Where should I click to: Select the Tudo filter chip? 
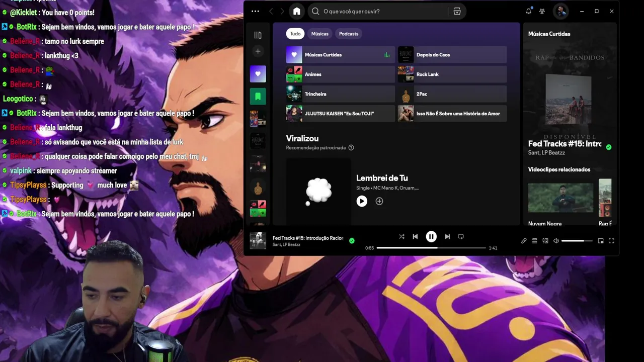point(295,34)
